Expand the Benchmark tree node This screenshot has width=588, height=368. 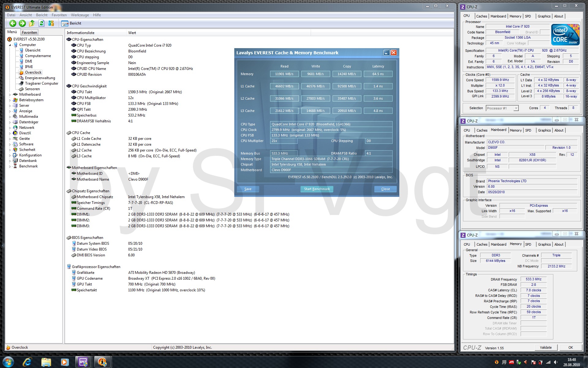[10, 167]
